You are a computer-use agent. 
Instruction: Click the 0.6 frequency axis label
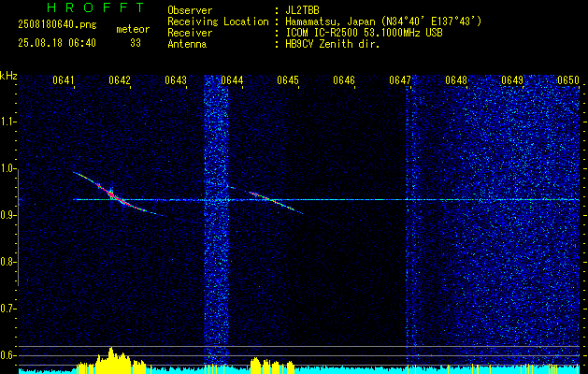(7, 355)
